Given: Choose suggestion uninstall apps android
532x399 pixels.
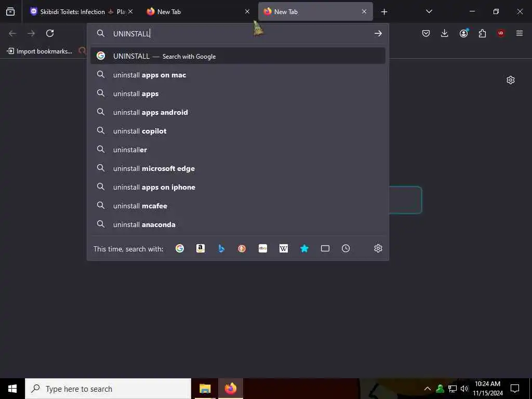Looking at the screenshot, I should click(237, 112).
